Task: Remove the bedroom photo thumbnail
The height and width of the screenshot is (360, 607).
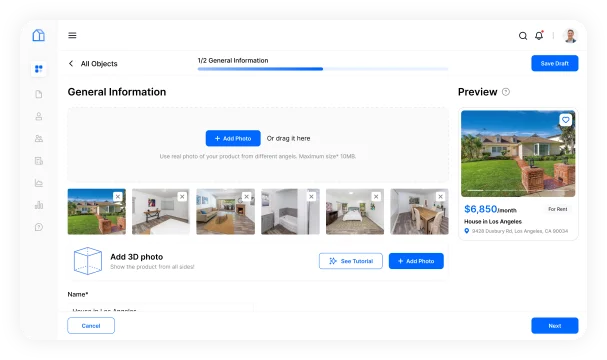Action: click(376, 197)
